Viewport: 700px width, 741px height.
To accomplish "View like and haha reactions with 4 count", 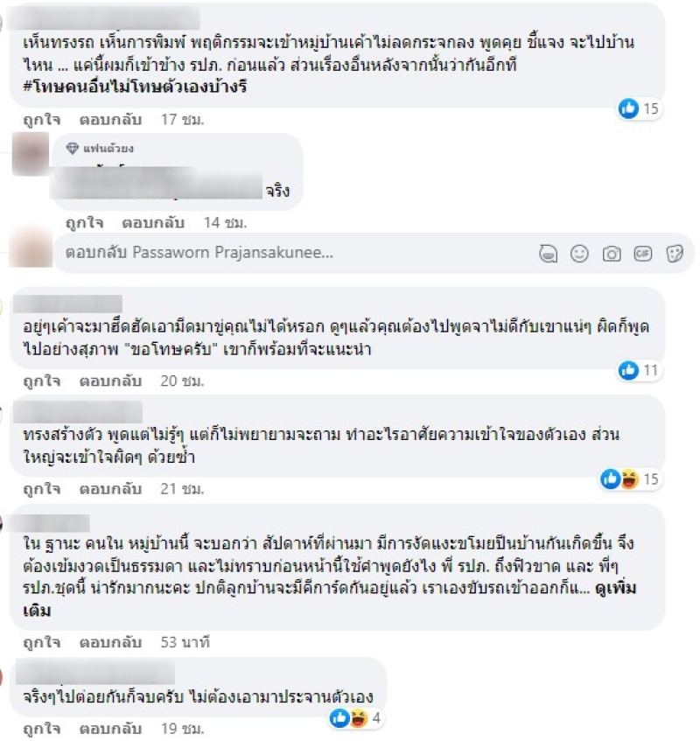I will 357,718.
